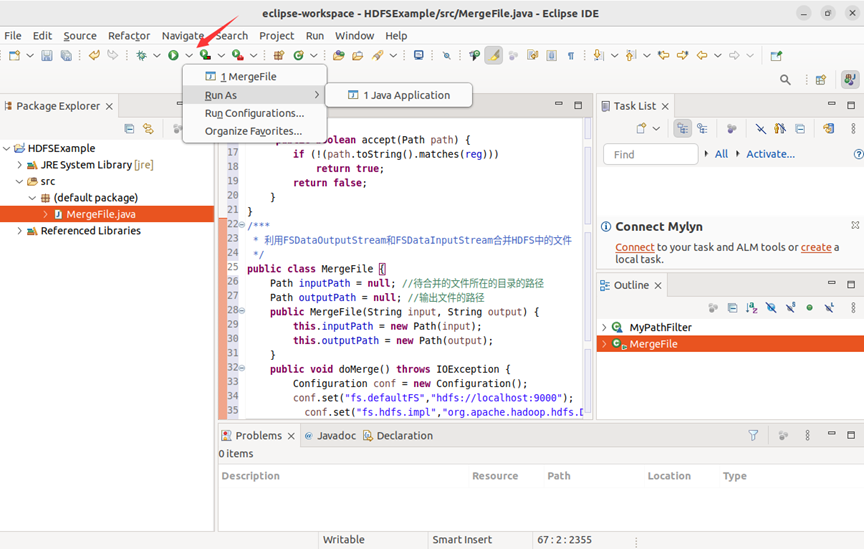This screenshot has height=549, width=864.
Task: Click the Search flashlight toolbar icon
Action: pos(377,55)
